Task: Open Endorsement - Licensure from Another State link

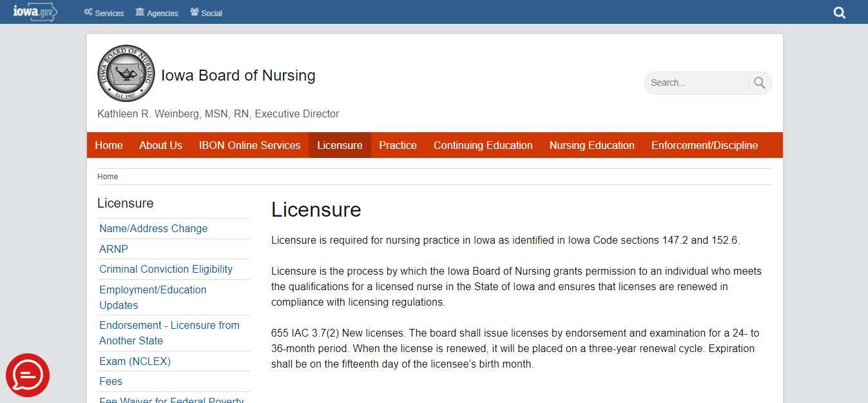Action: click(x=169, y=333)
